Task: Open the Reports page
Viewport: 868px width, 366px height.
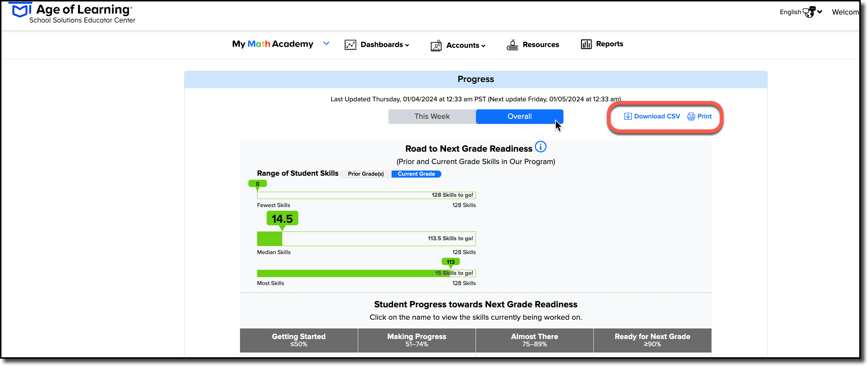Action: point(609,44)
